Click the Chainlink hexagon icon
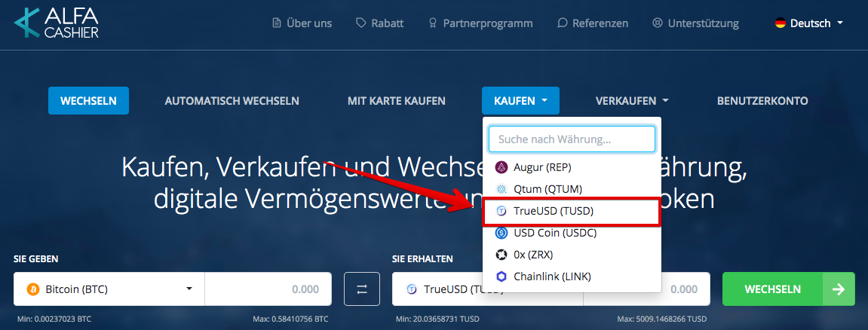868x330 pixels. coord(501,277)
